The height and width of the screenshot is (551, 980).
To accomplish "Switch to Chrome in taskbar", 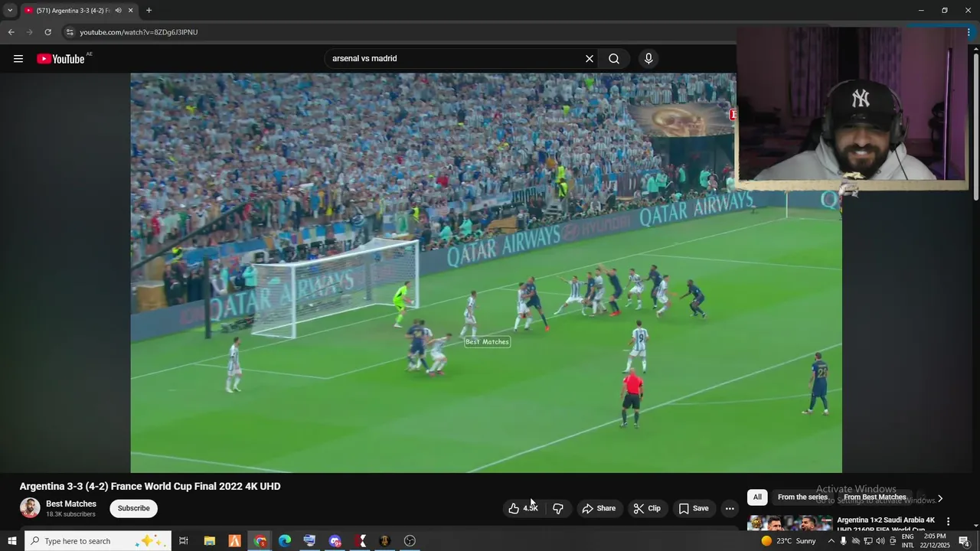I will point(260,541).
